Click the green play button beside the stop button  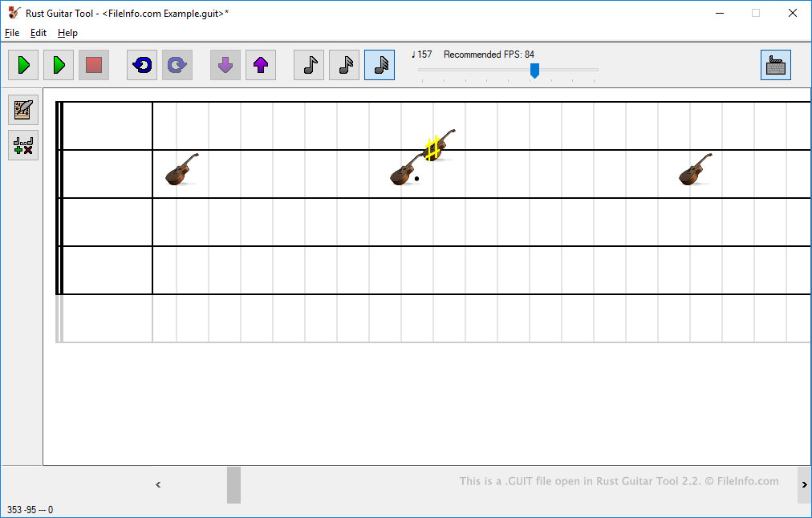tap(59, 65)
